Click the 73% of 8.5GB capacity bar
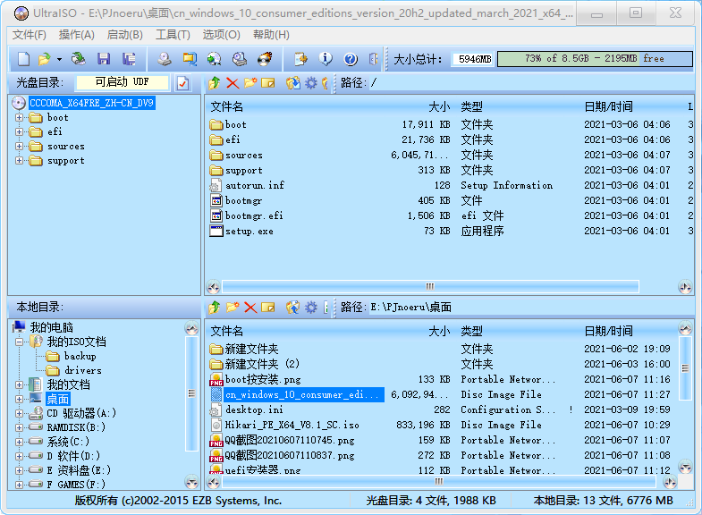 (x=595, y=59)
